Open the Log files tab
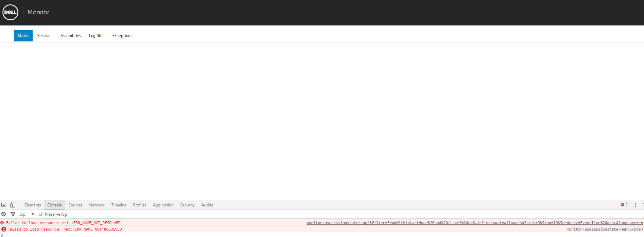644x237 pixels. point(97,36)
